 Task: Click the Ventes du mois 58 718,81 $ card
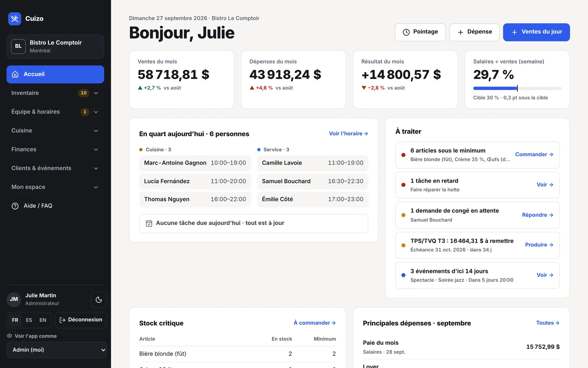click(182, 79)
